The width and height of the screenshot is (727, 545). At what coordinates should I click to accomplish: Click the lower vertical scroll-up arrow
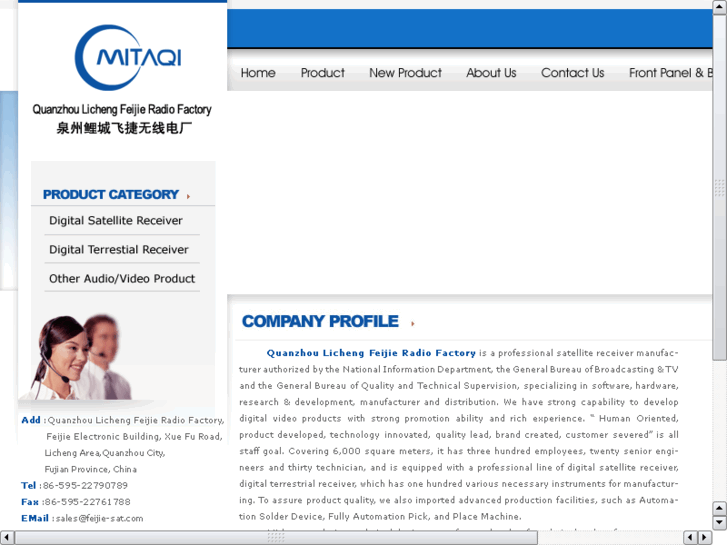pyautogui.click(x=719, y=508)
